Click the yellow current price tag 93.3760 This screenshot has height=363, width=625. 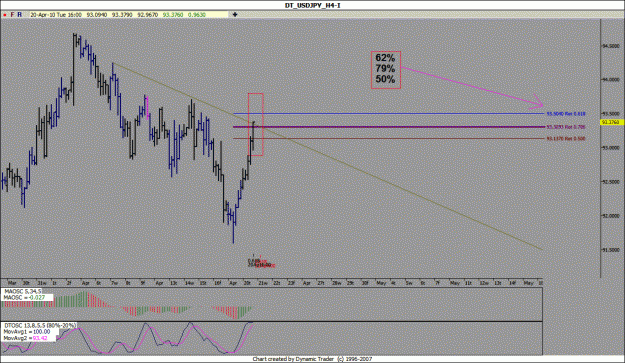pos(611,122)
